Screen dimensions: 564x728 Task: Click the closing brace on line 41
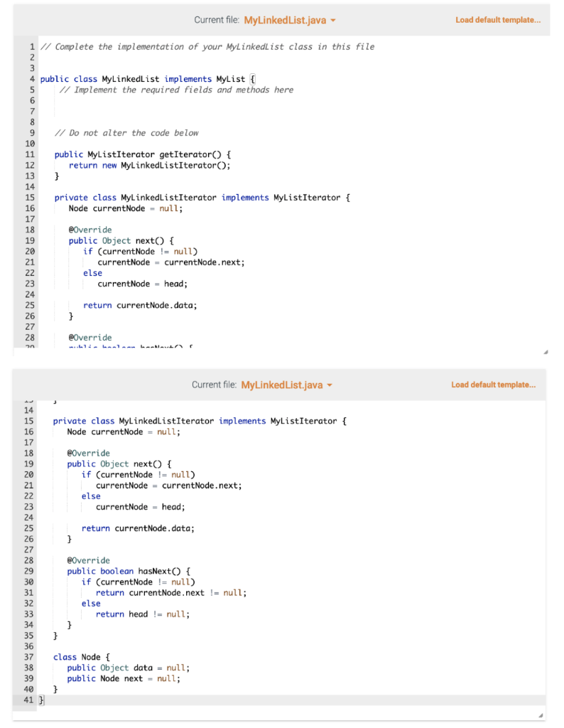pos(41,700)
